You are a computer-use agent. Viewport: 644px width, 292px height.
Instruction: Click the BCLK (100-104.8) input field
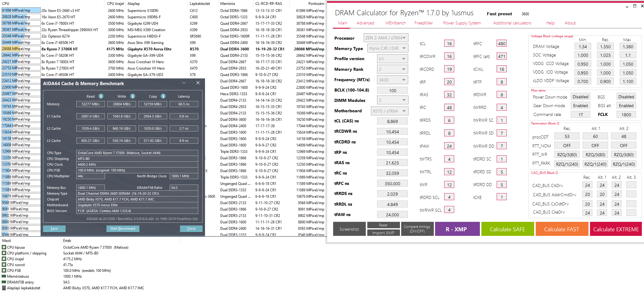(393, 90)
